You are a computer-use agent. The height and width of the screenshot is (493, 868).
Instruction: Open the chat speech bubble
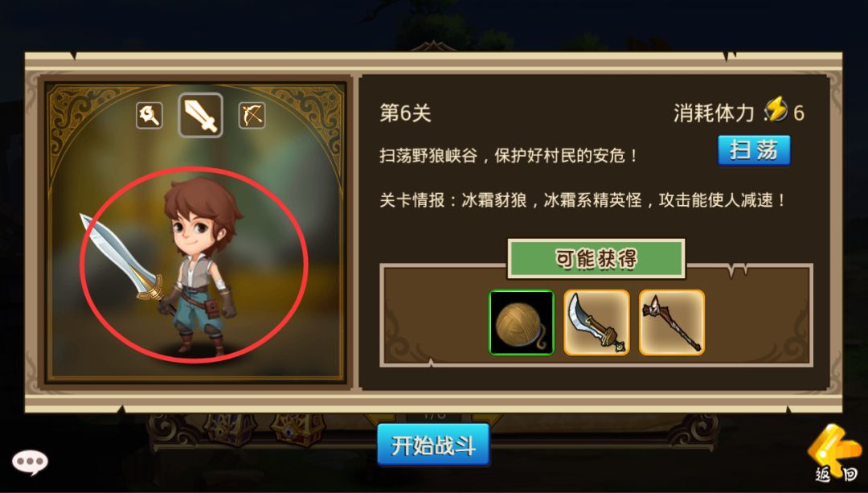pyautogui.click(x=30, y=462)
